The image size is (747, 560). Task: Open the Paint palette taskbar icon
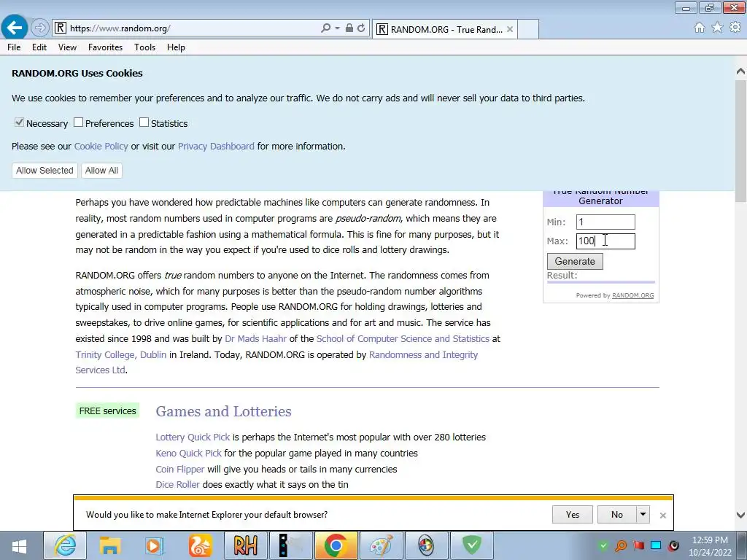coord(381,545)
